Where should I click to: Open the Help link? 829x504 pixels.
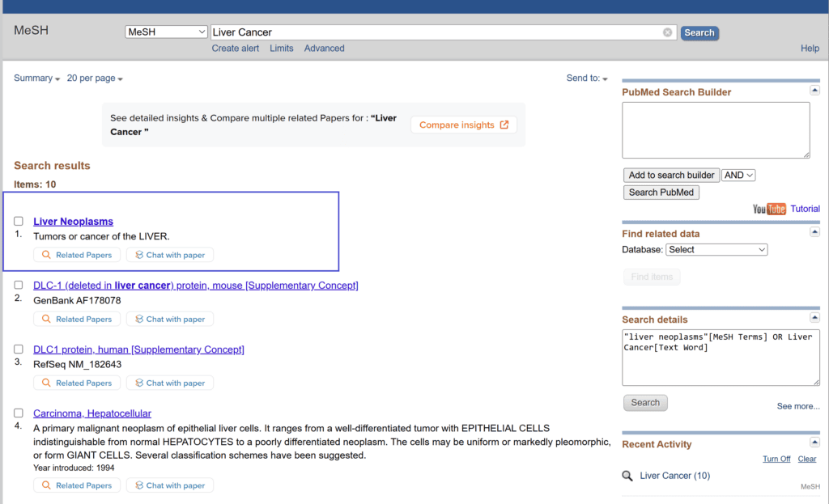coord(810,48)
